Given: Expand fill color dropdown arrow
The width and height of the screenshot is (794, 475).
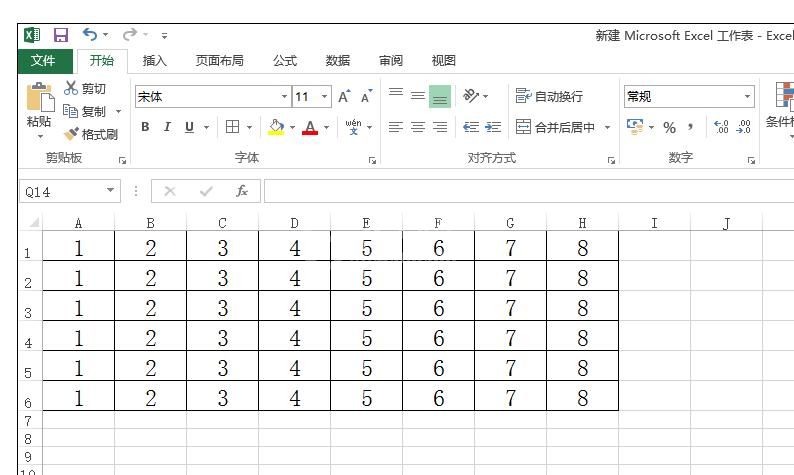Looking at the screenshot, I should point(293,127).
